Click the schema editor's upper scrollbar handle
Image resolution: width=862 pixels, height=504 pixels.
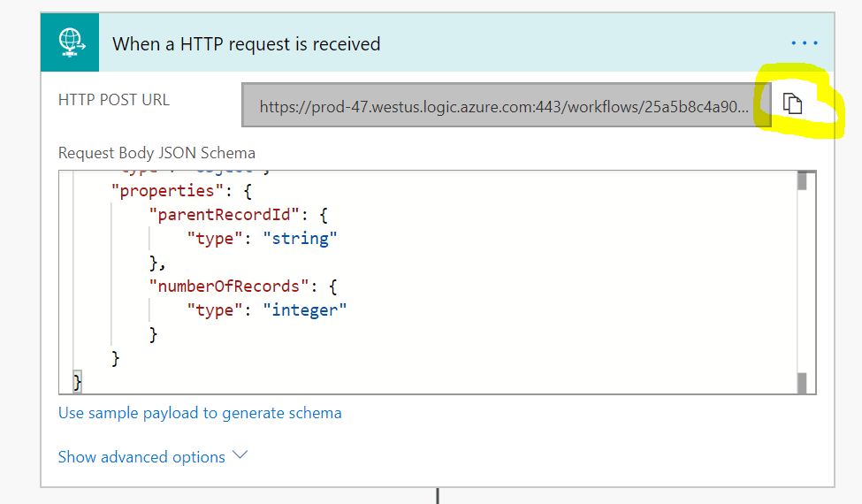(803, 180)
